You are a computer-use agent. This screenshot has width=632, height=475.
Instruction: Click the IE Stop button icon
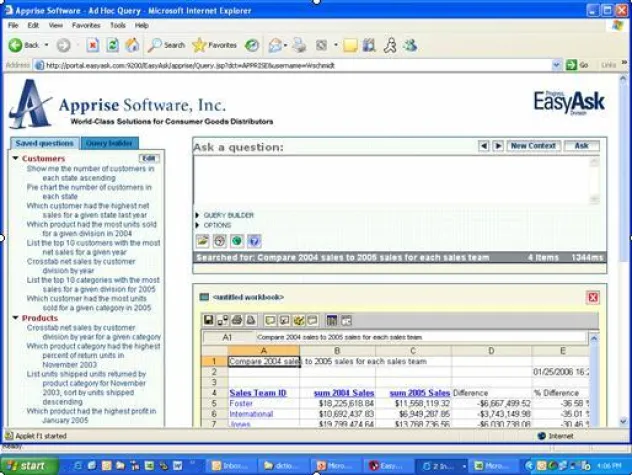pos(92,45)
